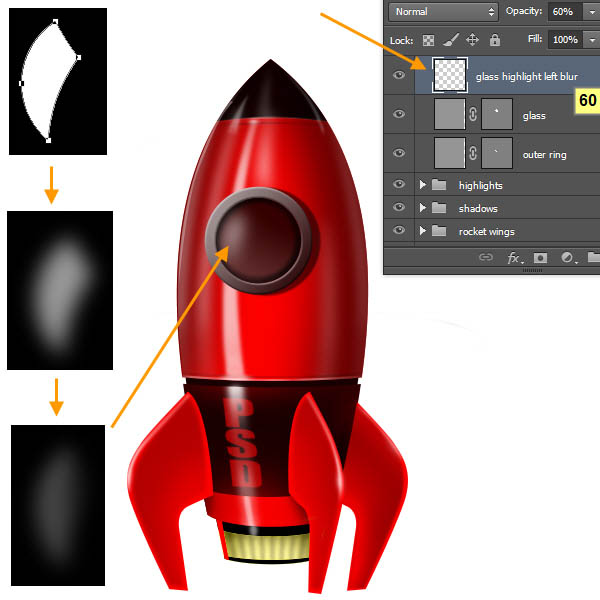Select the shadows layer group
The height and width of the screenshot is (600, 600).
(478, 208)
